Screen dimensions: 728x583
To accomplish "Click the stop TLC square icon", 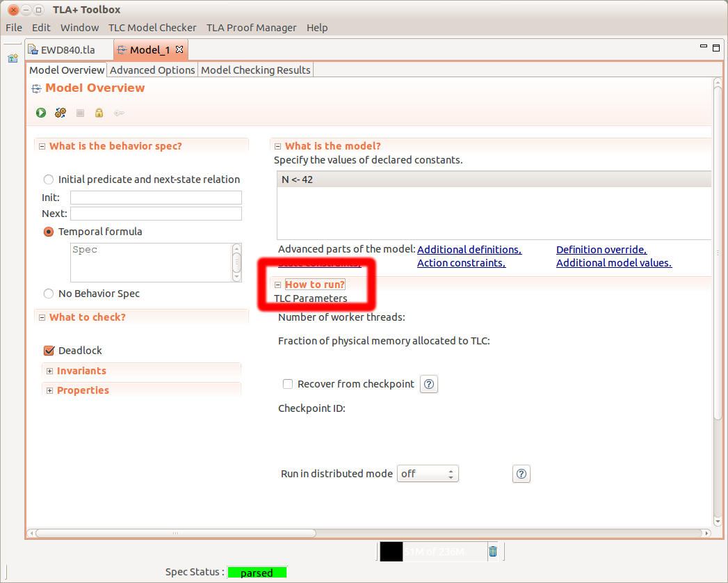I will [x=80, y=113].
